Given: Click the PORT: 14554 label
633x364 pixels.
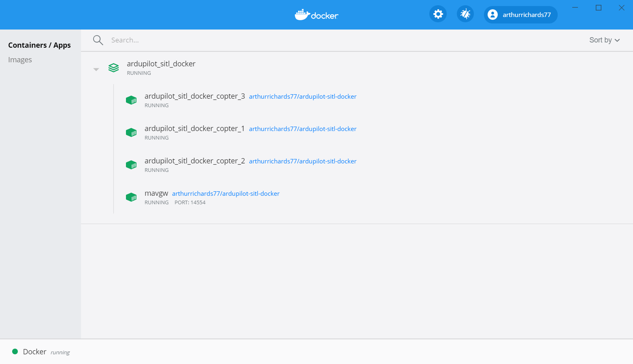Looking at the screenshot, I should coord(190,203).
